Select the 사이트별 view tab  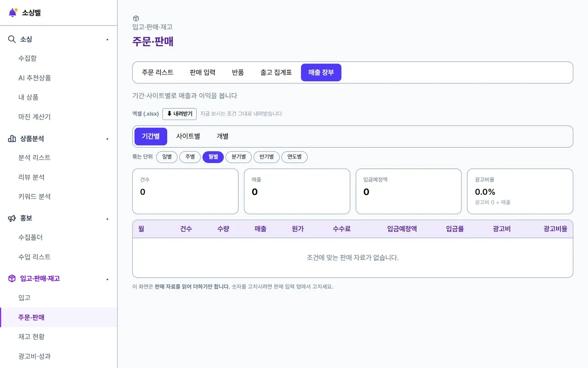click(x=188, y=136)
